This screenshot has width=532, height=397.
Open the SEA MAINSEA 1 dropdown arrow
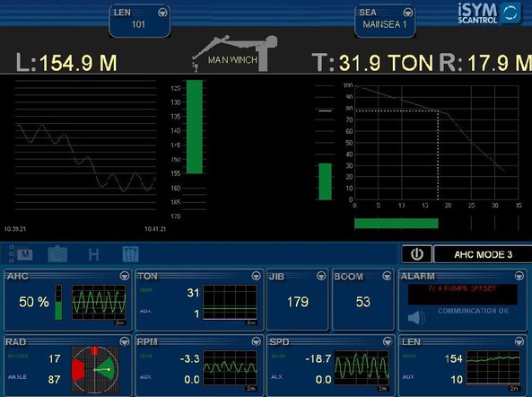point(408,13)
